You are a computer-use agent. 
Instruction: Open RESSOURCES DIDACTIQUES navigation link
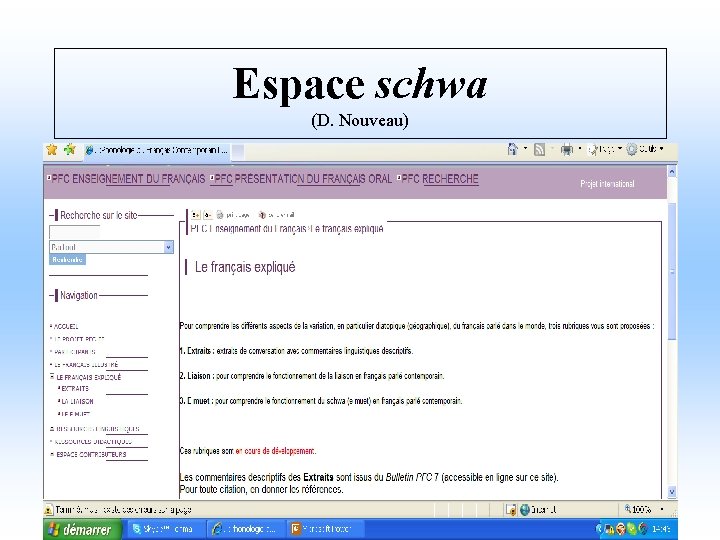point(92,442)
